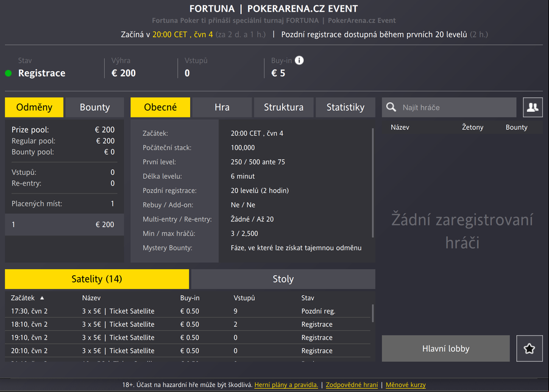549x392 pixels.
Task: Click 250 / 500 ante 75 value
Action: tap(258, 162)
